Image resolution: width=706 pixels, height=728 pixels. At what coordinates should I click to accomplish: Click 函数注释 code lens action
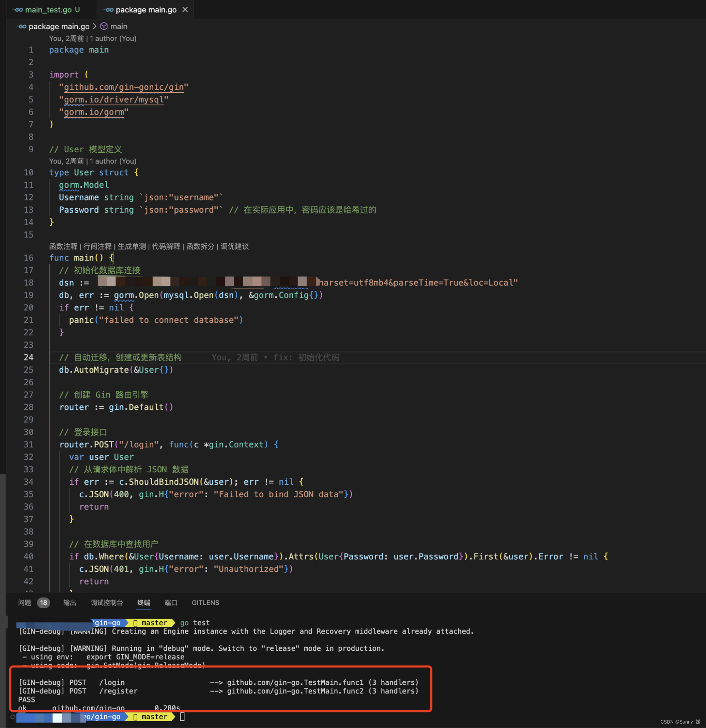click(63, 247)
